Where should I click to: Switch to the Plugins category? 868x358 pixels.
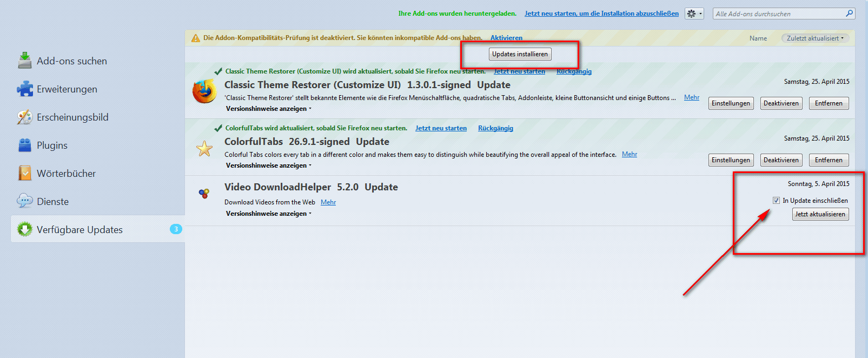click(x=98, y=145)
